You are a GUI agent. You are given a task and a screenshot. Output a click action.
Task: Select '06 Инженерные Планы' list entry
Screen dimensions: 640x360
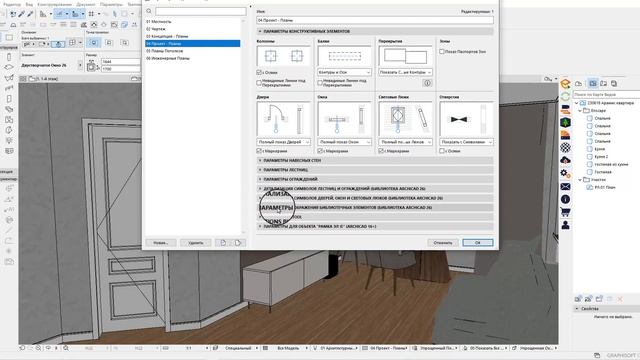(193, 58)
